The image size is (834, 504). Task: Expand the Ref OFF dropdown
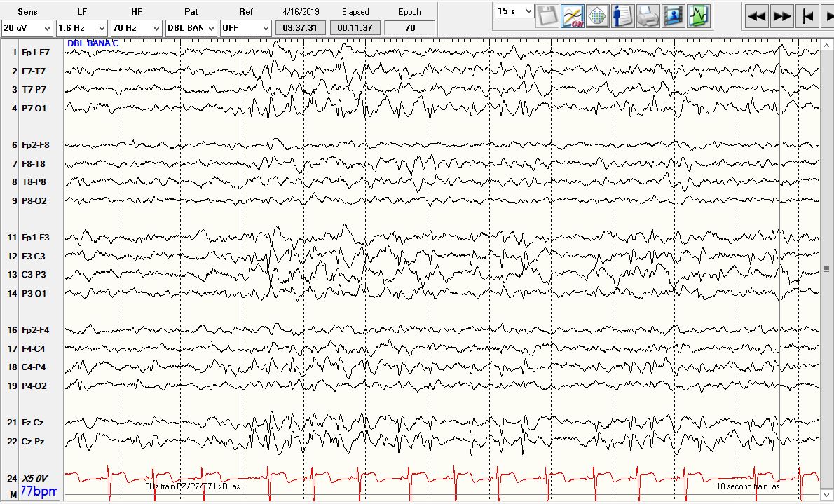pyautogui.click(x=245, y=28)
